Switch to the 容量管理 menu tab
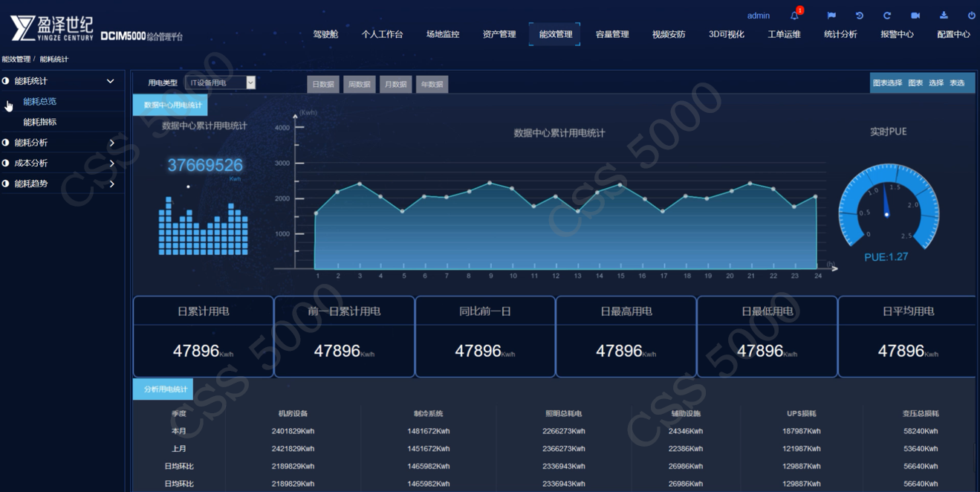The image size is (980, 492). (x=610, y=33)
